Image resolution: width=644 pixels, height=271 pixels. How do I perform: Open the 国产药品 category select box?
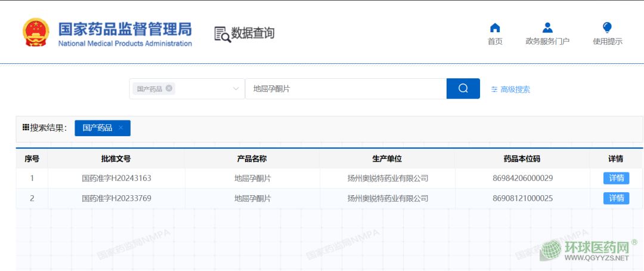197,89
